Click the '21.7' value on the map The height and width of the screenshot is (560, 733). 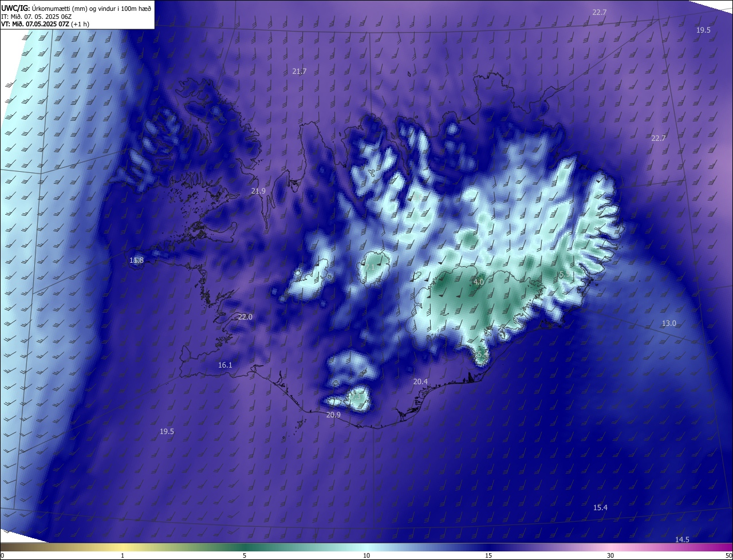(299, 72)
